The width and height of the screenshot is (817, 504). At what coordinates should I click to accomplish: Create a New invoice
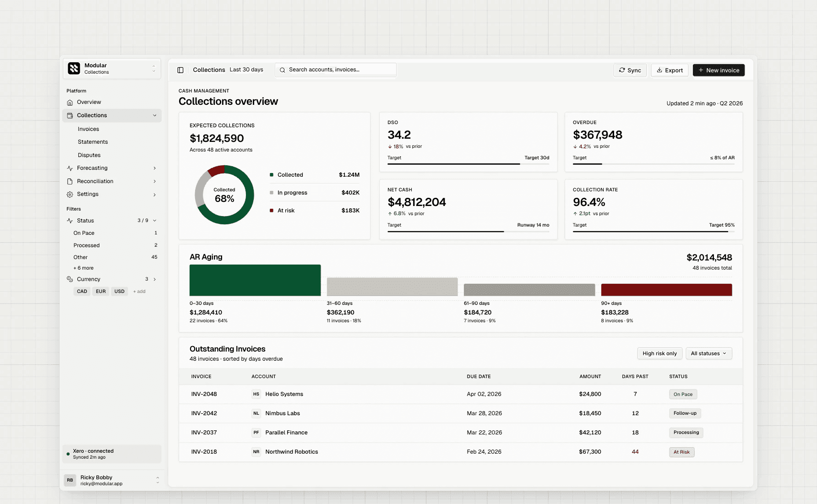click(x=719, y=70)
